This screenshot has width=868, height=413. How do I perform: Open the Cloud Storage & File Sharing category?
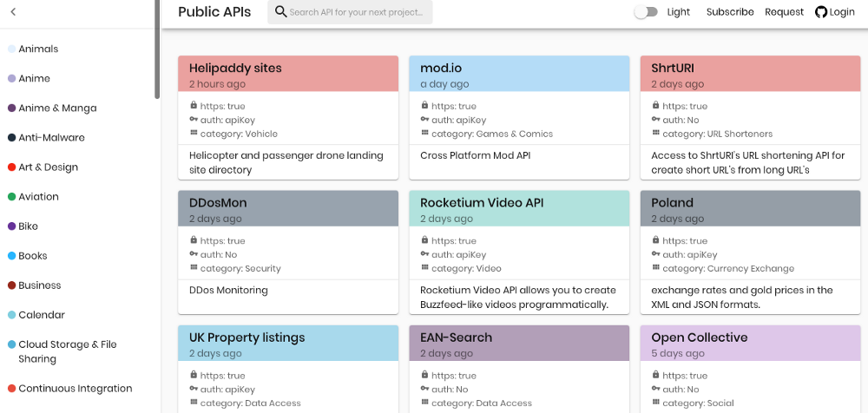(68, 351)
